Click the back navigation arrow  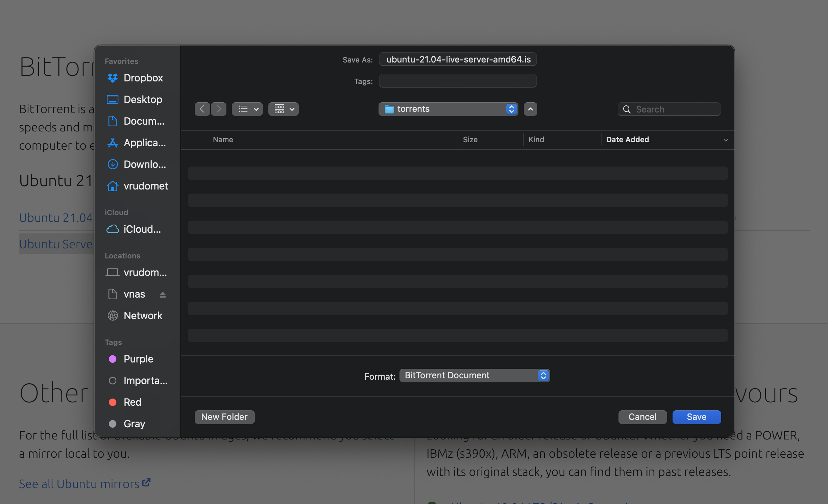pyautogui.click(x=202, y=109)
